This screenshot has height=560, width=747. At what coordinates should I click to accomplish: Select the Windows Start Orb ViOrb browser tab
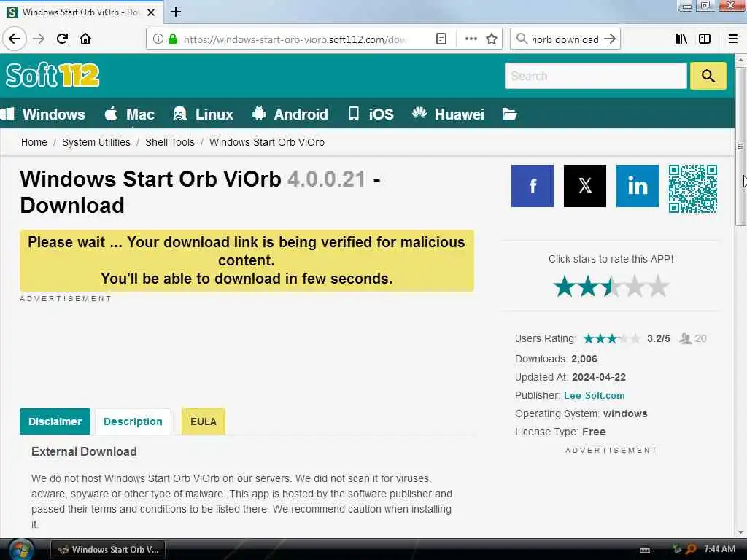[81, 12]
